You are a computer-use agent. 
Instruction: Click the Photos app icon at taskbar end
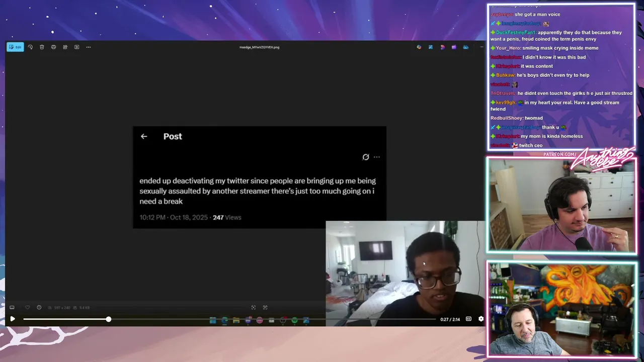pyautogui.click(x=306, y=320)
